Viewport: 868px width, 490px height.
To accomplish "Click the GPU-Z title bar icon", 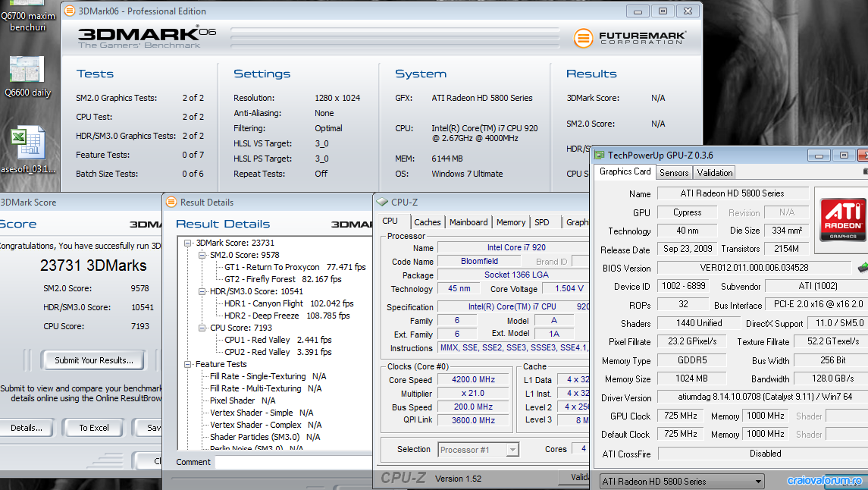I will coord(600,155).
